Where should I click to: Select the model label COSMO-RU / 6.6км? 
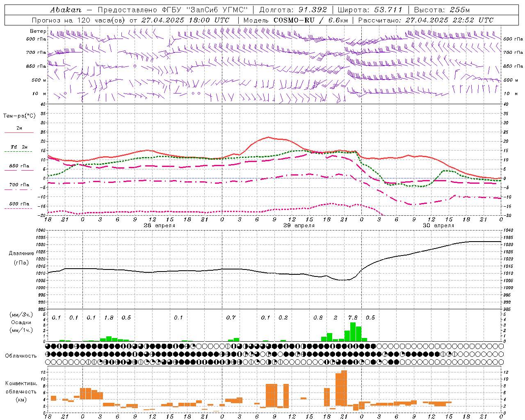pyautogui.click(x=310, y=20)
